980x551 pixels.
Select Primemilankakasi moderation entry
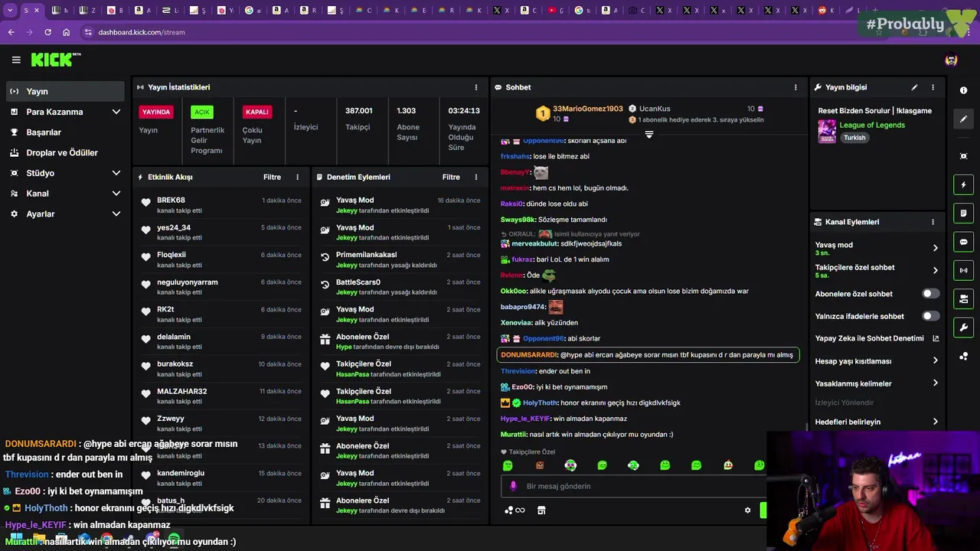400,260
